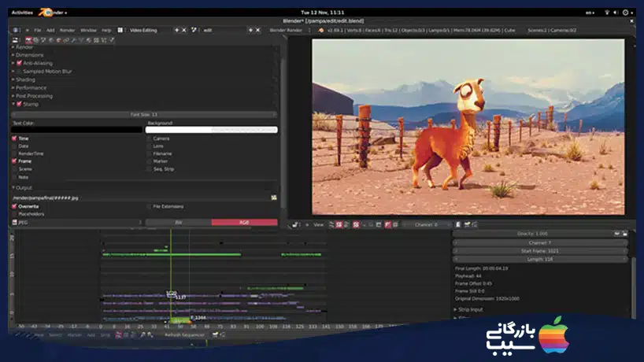Click the screen layout browse icon beside Video Editing

point(120,30)
